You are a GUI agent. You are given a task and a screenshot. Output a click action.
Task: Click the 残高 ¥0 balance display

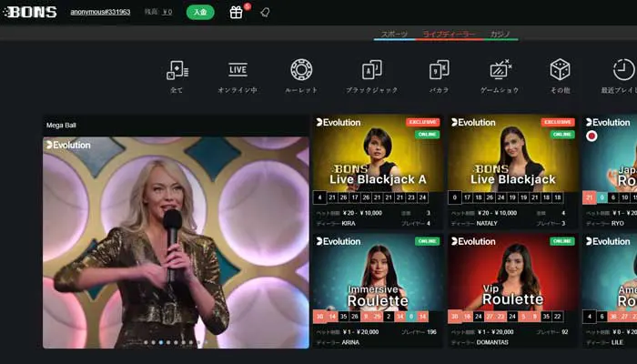point(158,12)
